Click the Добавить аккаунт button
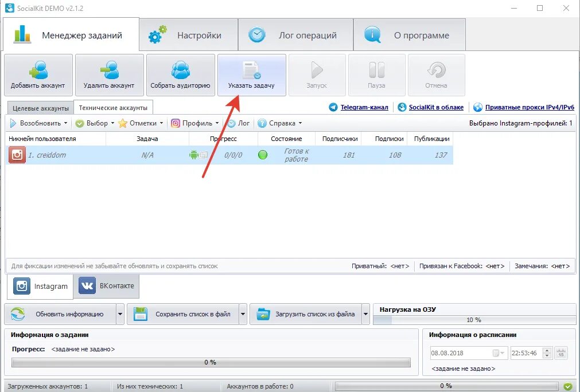 tap(38, 75)
